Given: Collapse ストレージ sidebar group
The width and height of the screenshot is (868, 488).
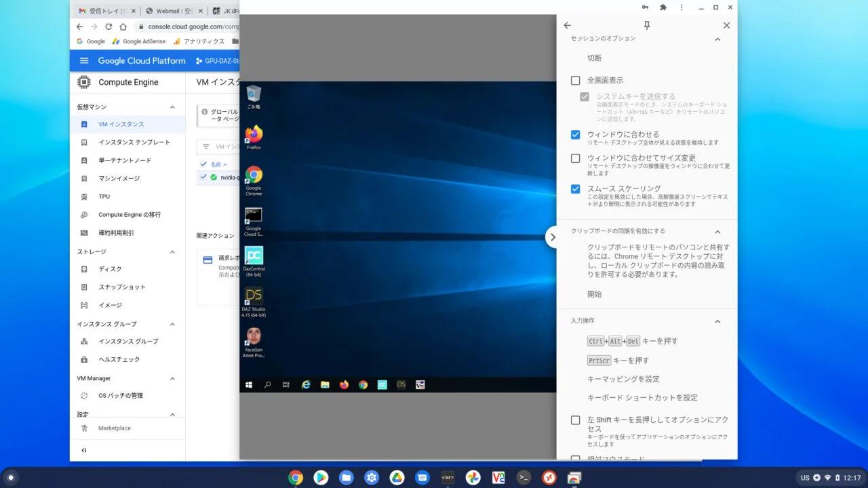Looking at the screenshot, I should [172, 252].
